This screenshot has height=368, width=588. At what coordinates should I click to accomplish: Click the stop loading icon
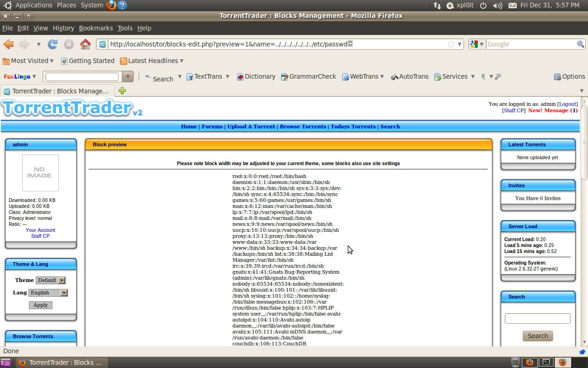69,44
